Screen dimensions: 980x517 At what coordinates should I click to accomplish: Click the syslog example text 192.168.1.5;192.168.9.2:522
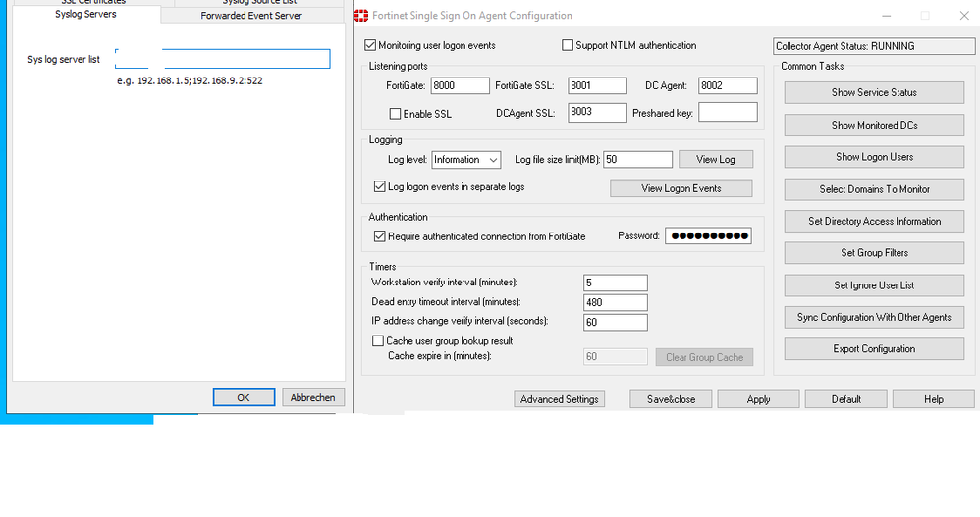tap(200, 81)
